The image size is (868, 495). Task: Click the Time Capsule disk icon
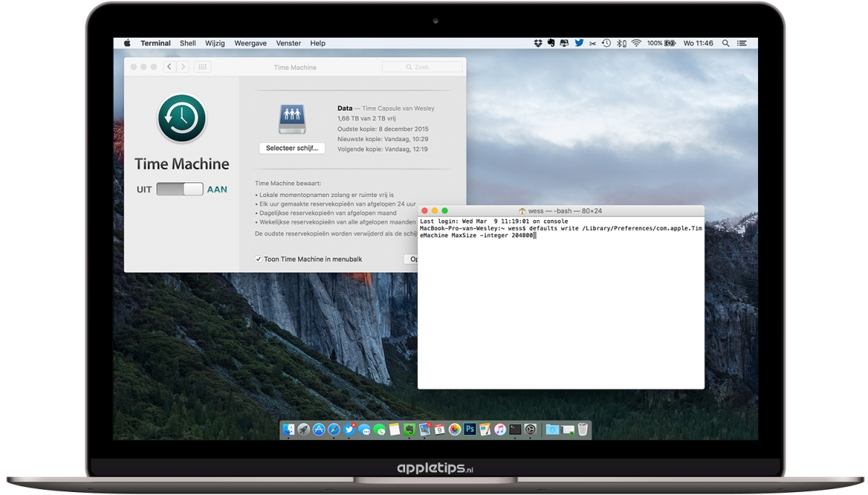pos(292,119)
